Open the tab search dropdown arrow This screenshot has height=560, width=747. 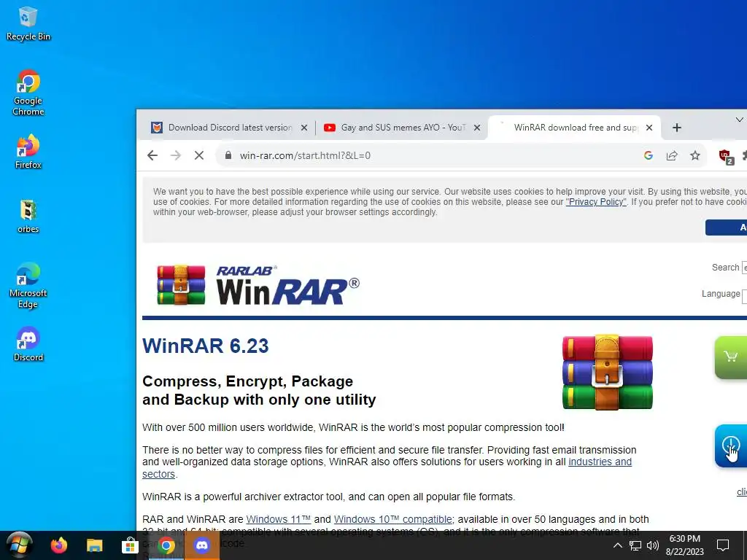[x=739, y=120]
